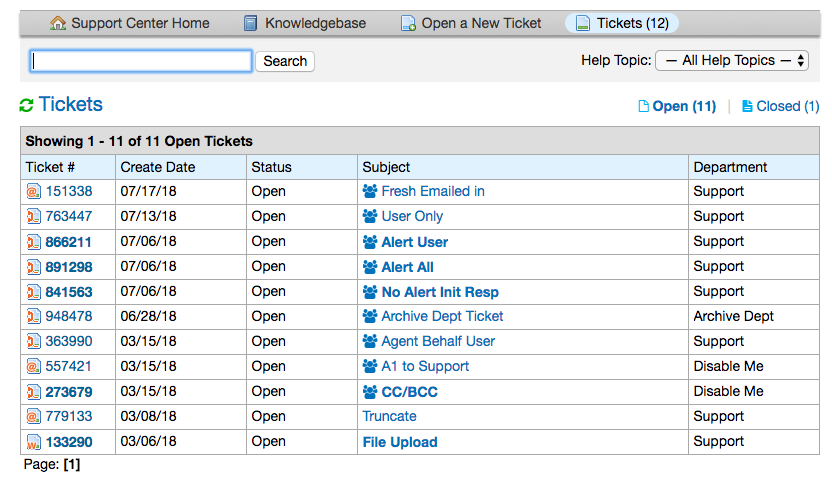
Task: Click the Open (11) document icon
Action: coord(643,106)
